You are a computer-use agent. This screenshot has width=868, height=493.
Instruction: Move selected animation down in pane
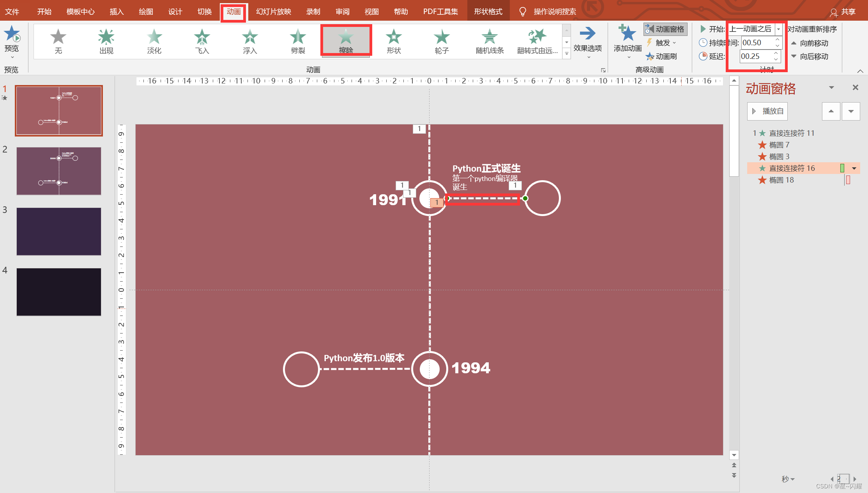coord(851,111)
